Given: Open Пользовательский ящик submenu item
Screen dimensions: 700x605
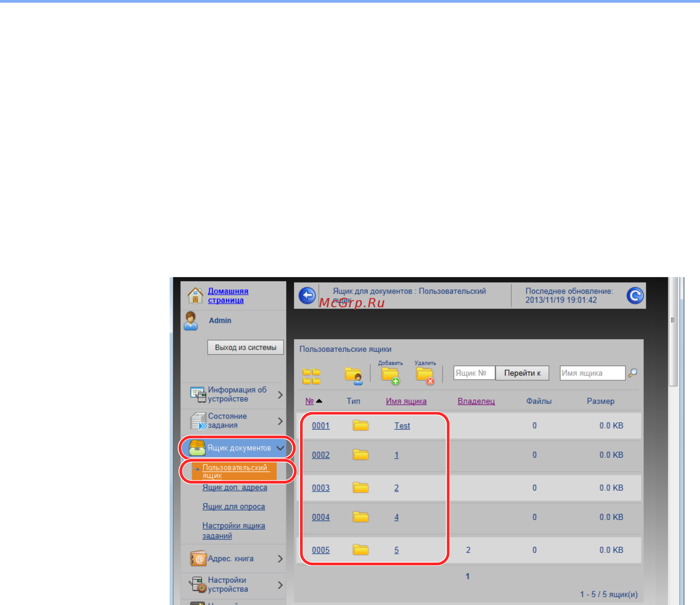Looking at the screenshot, I should 235,472.
